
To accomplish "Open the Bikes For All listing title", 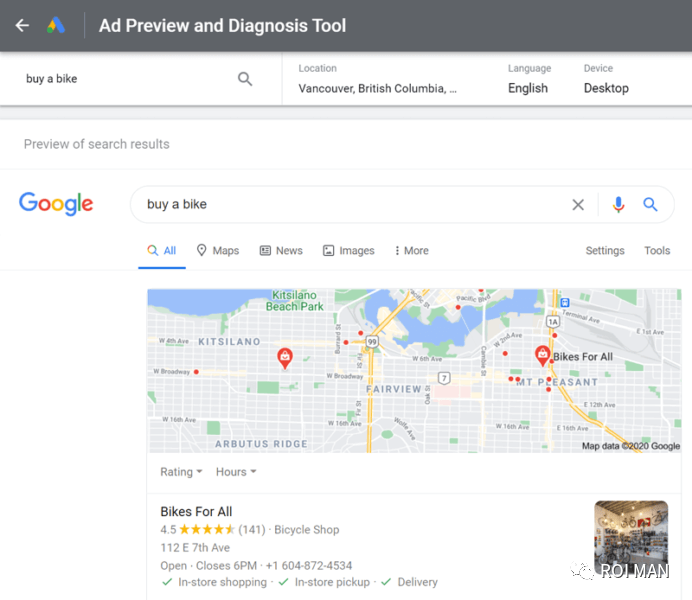I will 196,512.
